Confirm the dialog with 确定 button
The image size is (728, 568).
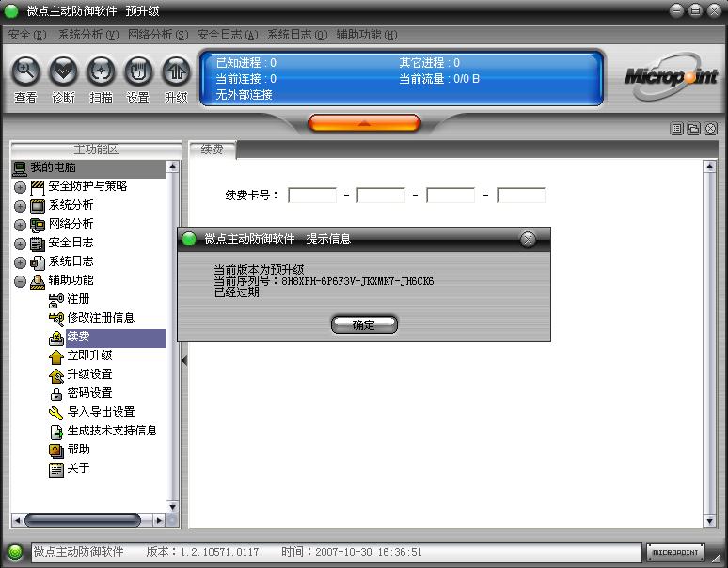[364, 324]
